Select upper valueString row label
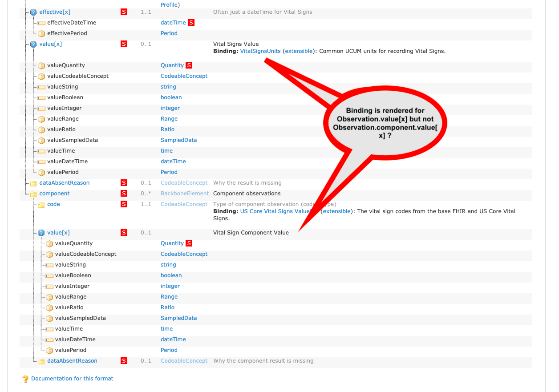Image resolution: width=559 pixels, height=392 pixels. click(63, 87)
